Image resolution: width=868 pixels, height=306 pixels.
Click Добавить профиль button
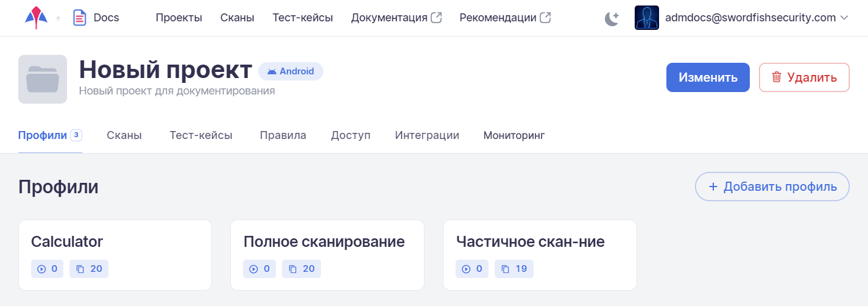click(772, 187)
